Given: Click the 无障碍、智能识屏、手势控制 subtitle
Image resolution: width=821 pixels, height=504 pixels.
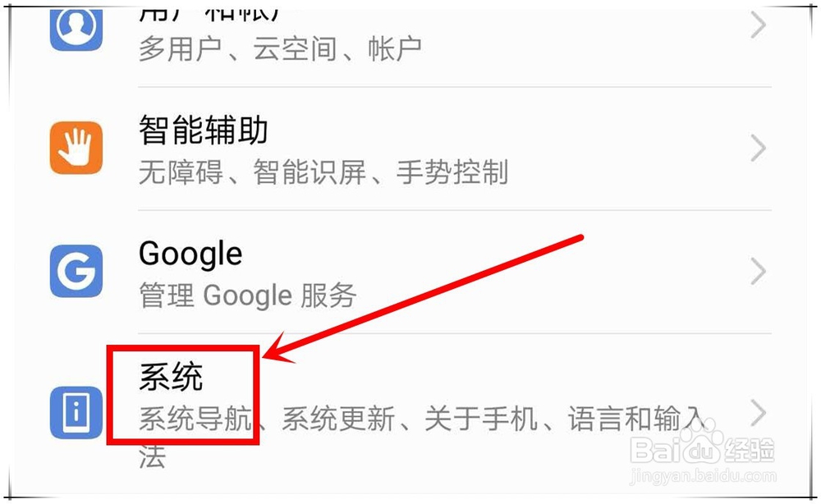Looking at the screenshot, I should click(323, 172).
